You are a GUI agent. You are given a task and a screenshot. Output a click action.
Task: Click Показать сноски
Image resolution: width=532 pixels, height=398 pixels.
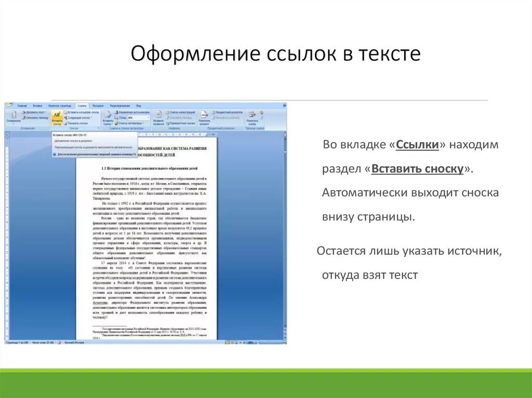(x=76, y=123)
